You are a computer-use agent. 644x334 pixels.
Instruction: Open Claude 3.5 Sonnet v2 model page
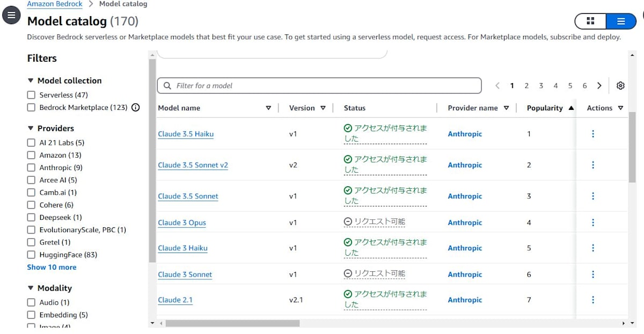(x=193, y=165)
